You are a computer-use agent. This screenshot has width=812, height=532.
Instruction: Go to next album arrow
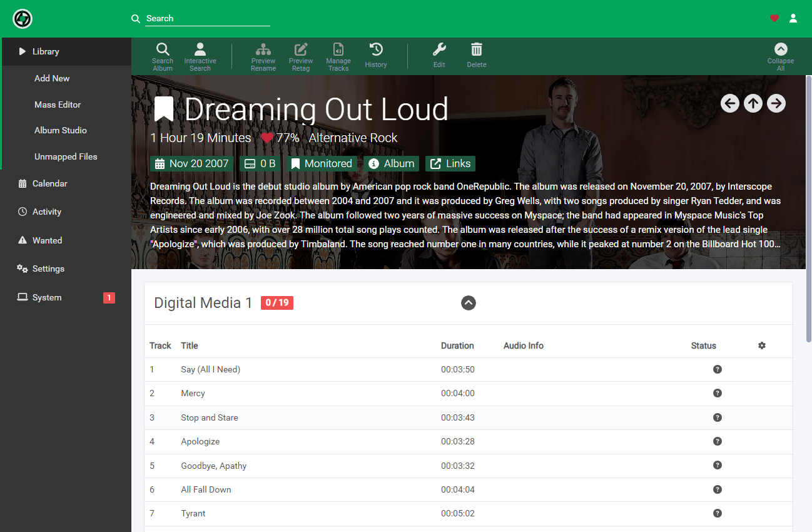coord(776,103)
